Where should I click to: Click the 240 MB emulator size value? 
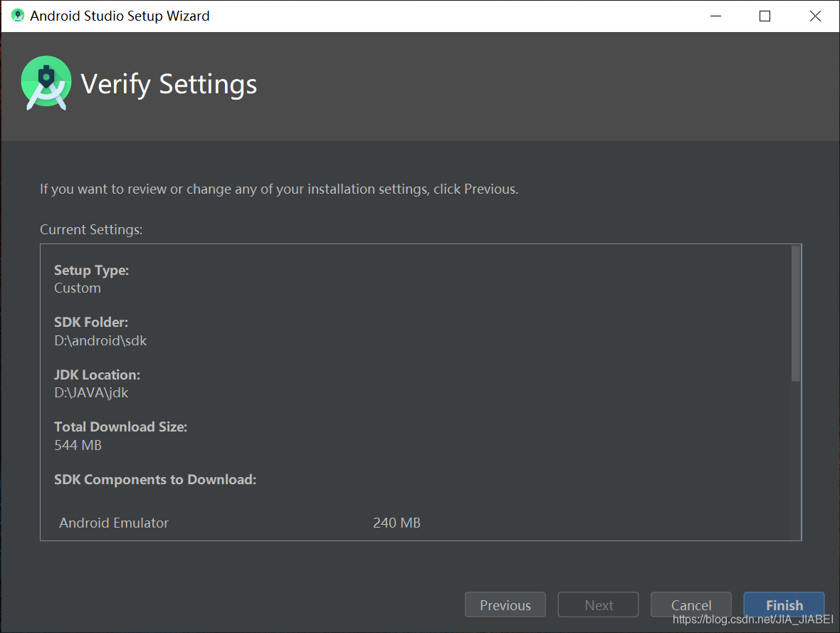click(x=397, y=523)
